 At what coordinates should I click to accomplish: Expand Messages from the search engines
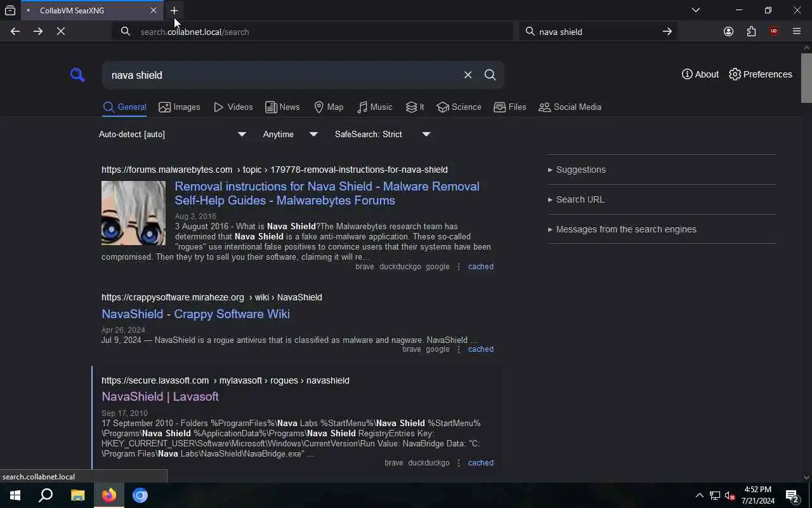click(622, 229)
